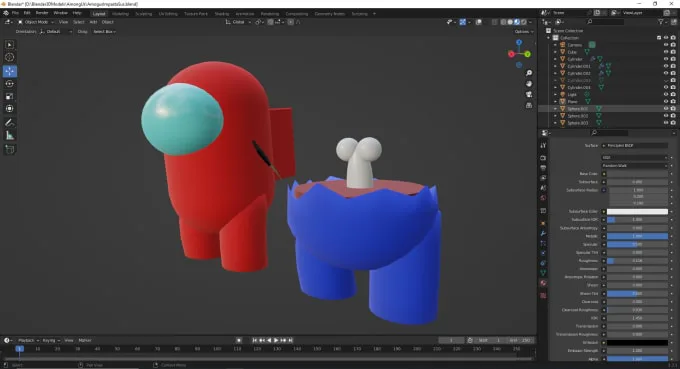Screen dimensions: 680x369
Task: Open the File menu
Action: click(15, 13)
